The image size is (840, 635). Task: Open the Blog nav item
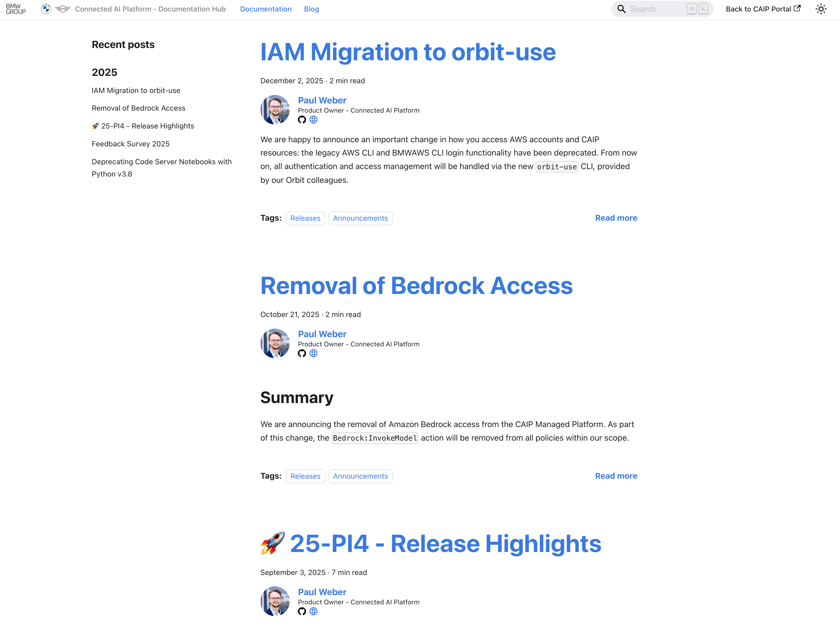coord(311,9)
